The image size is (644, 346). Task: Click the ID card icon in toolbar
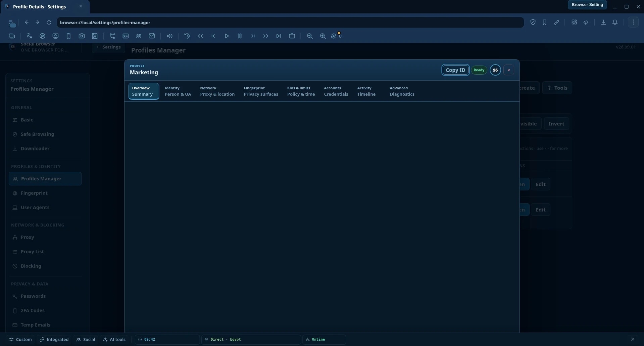(x=126, y=36)
